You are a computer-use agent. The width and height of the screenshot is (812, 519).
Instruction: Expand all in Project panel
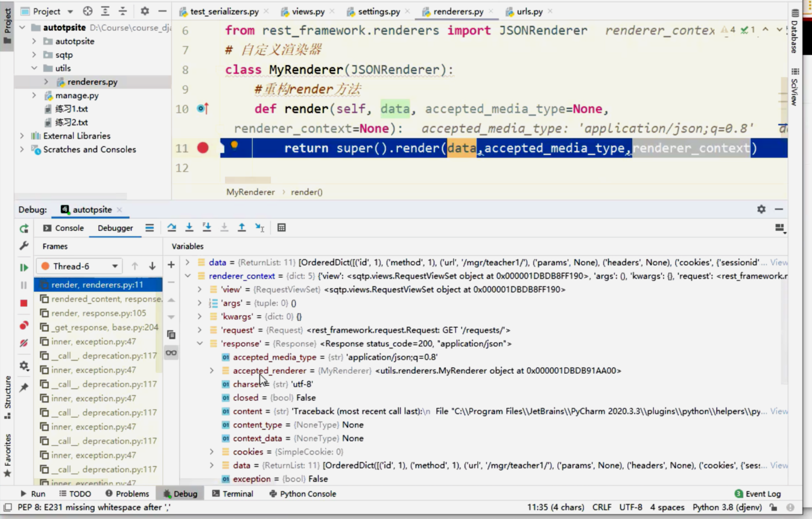[105, 11]
